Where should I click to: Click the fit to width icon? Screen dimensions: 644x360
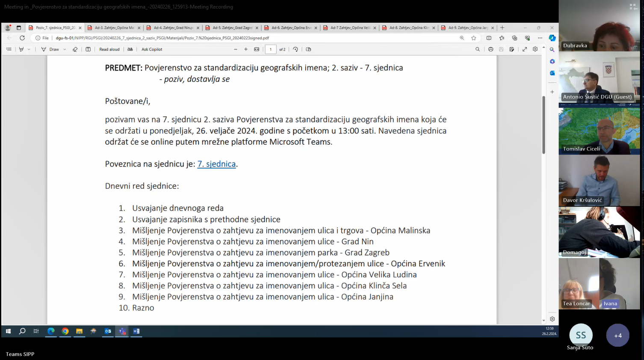[x=257, y=49]
